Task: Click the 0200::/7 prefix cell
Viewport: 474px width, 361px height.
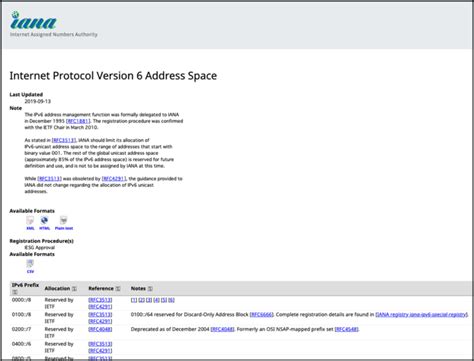Action: [x=21, y=329]
